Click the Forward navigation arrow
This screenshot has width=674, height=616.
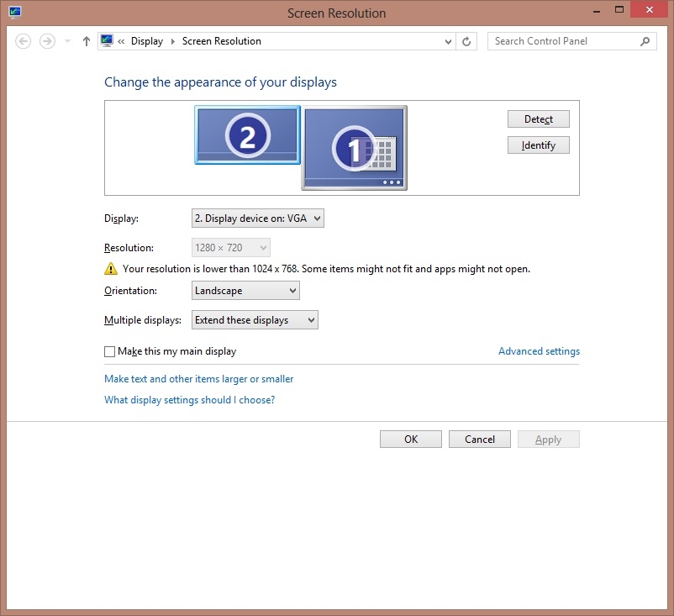click(47, 41)
